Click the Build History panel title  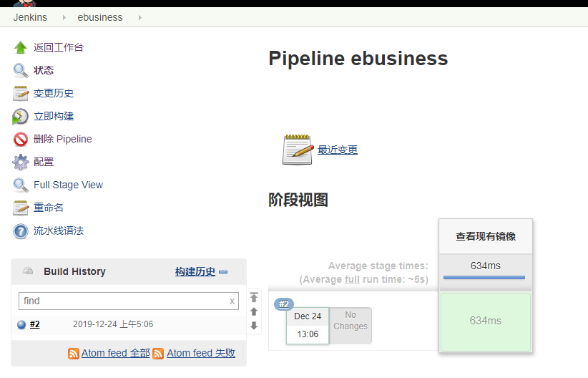coord(74,271)
